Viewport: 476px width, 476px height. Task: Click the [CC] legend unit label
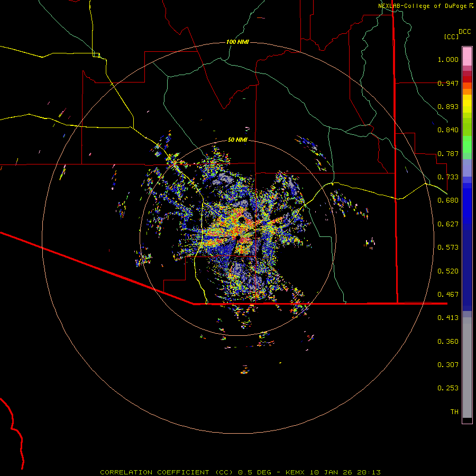click(x=452, y=36)
